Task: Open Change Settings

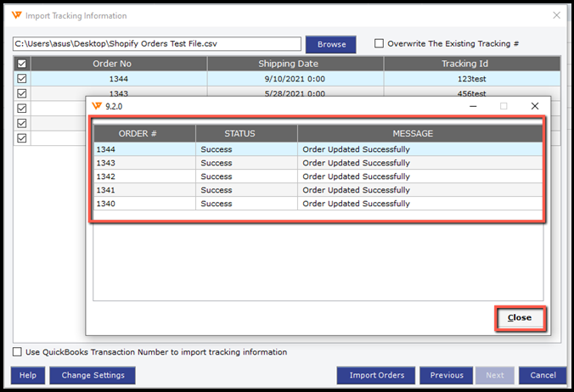Action: 93,375
